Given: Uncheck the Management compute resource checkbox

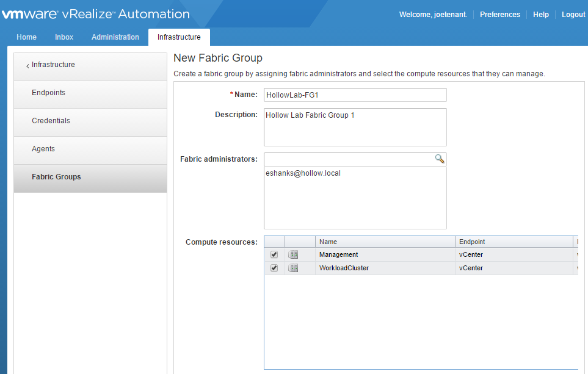Looking at the screenshot, I should tap(274, 254).
